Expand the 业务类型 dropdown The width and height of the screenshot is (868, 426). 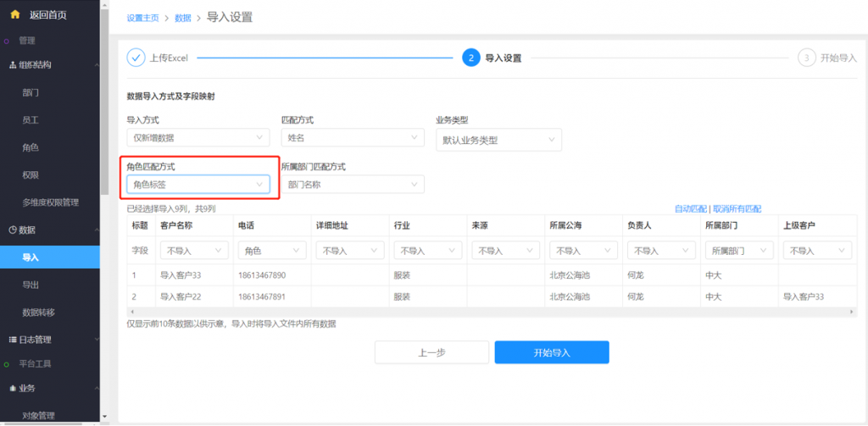(498, 141)
